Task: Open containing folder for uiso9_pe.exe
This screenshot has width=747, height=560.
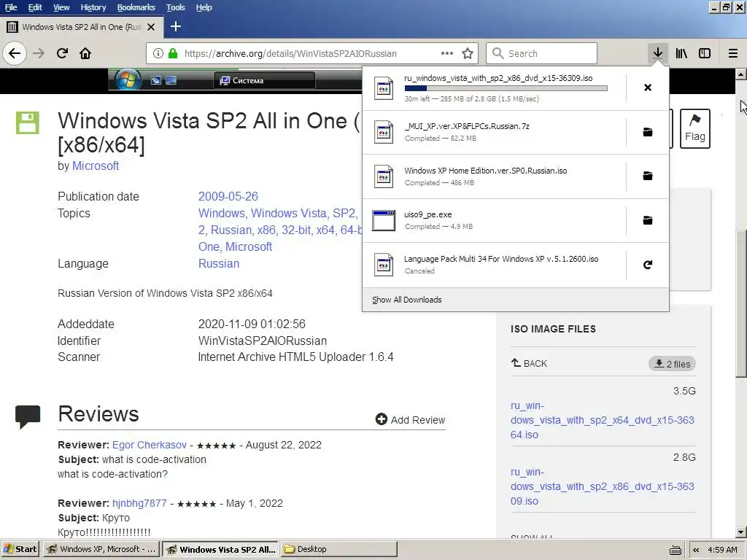Action: 648,220
